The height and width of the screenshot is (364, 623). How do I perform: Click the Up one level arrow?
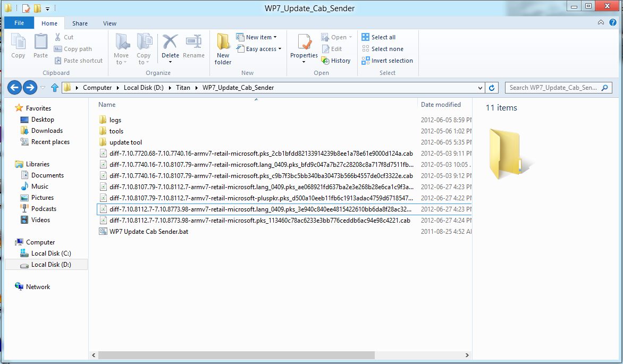[54, 88]
